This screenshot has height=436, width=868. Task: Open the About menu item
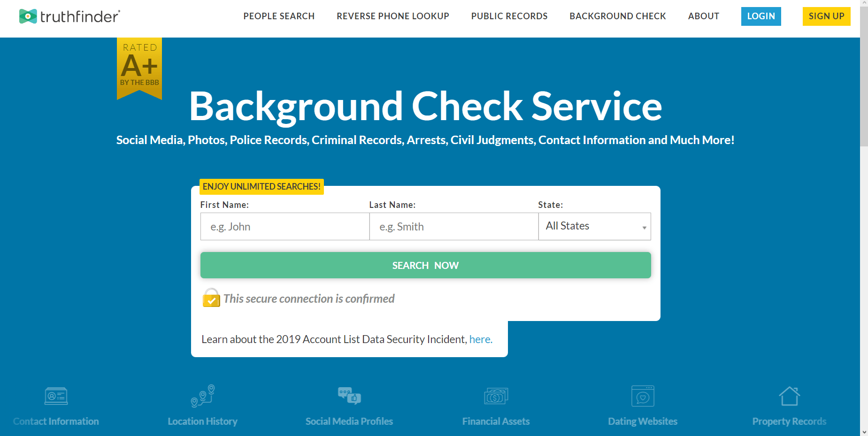pos(704,16)
